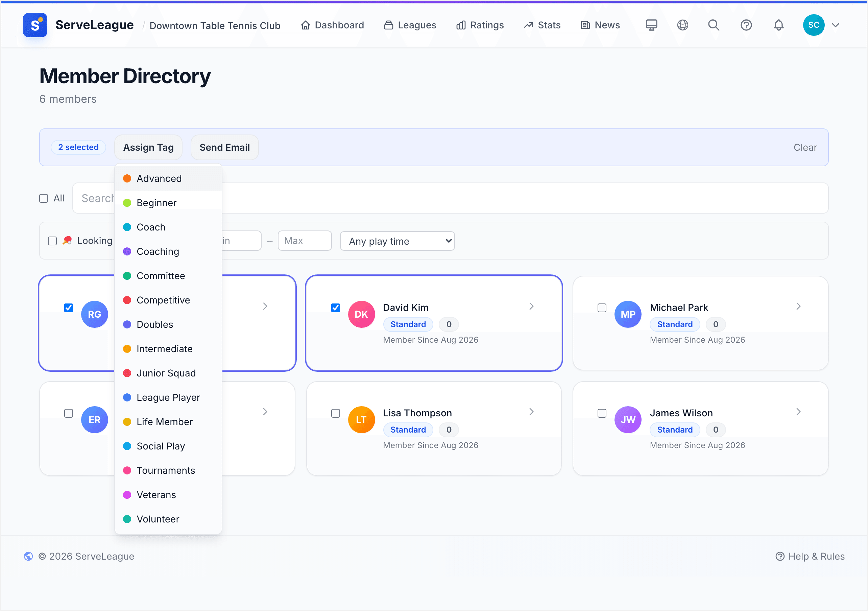
Task: Click David Kim's DK avatar
Action: tap(361, 314)
